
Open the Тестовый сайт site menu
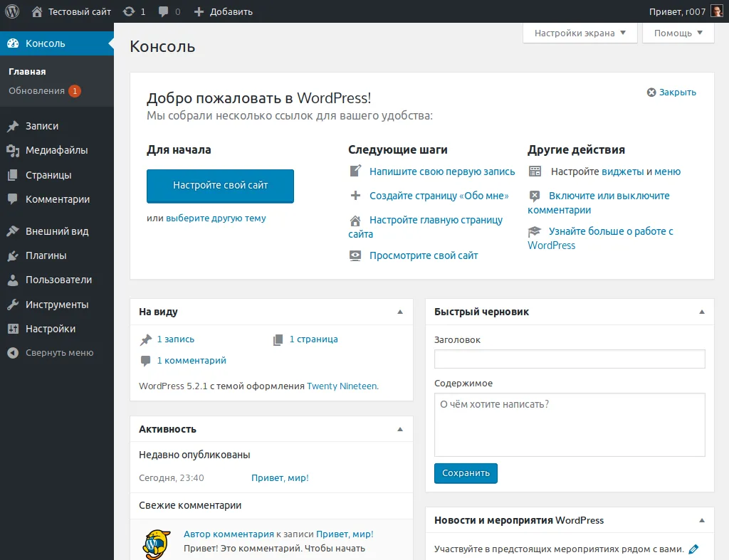point(72,11)
